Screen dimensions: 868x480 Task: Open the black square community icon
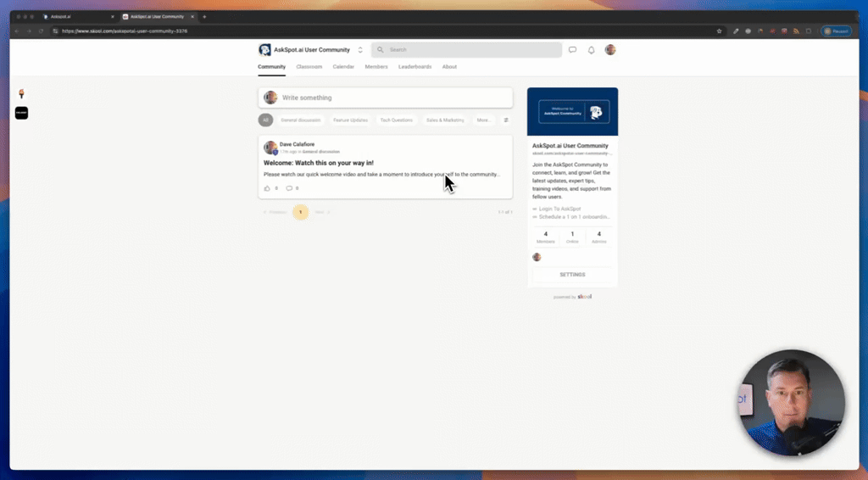(21, 113)
